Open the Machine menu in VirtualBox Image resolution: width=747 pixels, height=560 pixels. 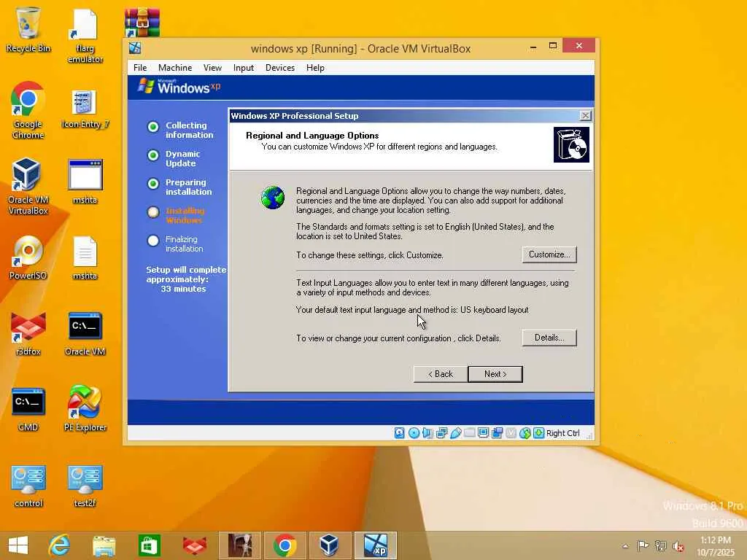click(x=175, y=68)
